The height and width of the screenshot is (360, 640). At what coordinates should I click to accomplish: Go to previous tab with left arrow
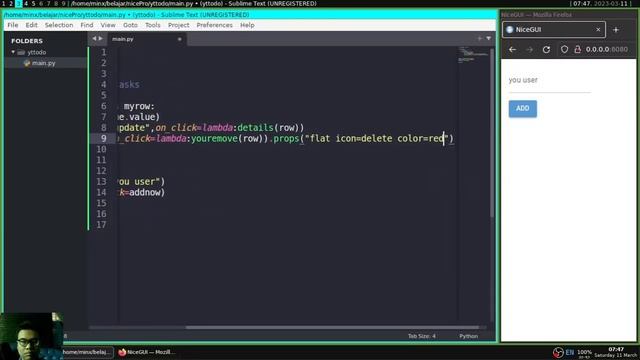click(94, 38)
